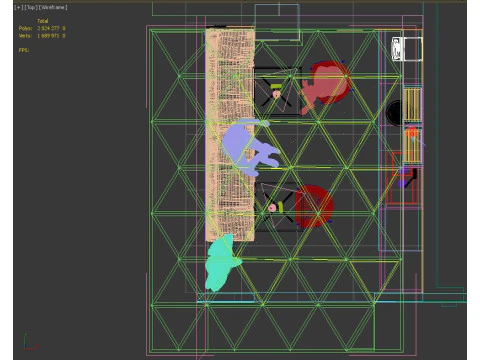The width and height of the screenshot is (480, 360).
Task: Click the Polys count statistic
Action: coord(42,28)
